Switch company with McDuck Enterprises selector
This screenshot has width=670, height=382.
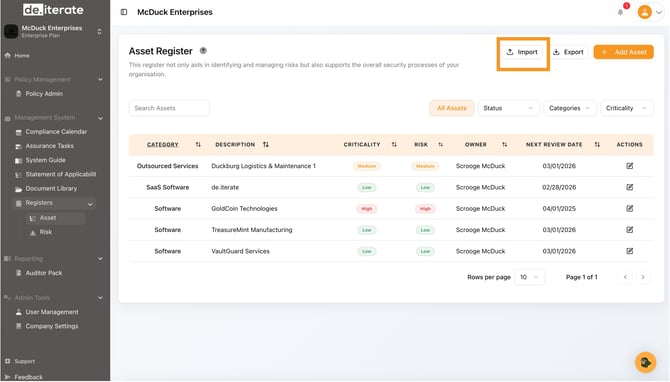(x=53, y=31)
